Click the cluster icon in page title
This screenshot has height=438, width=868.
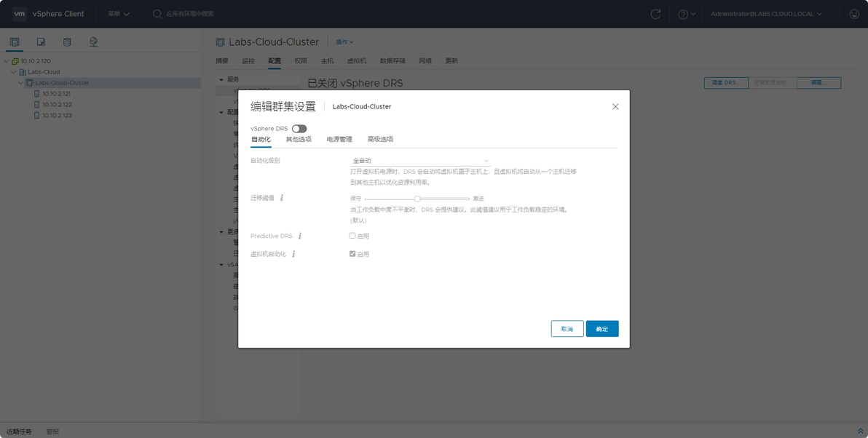pos(221,42)
